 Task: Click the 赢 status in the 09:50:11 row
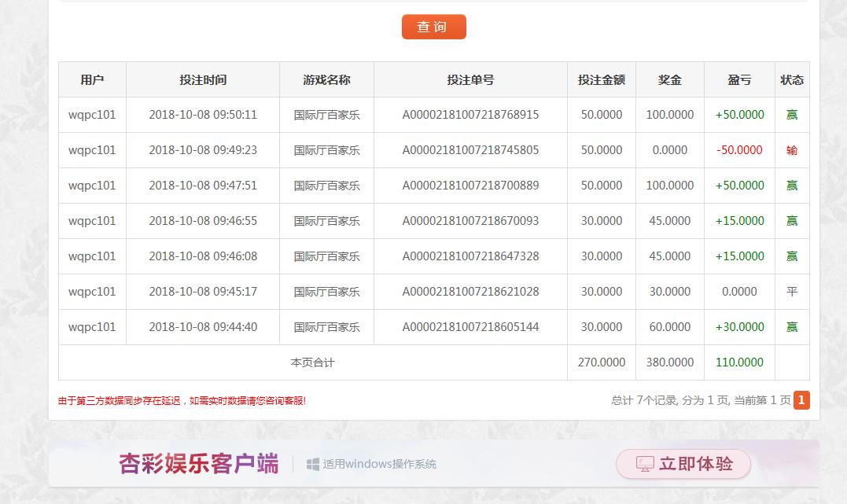792,115
